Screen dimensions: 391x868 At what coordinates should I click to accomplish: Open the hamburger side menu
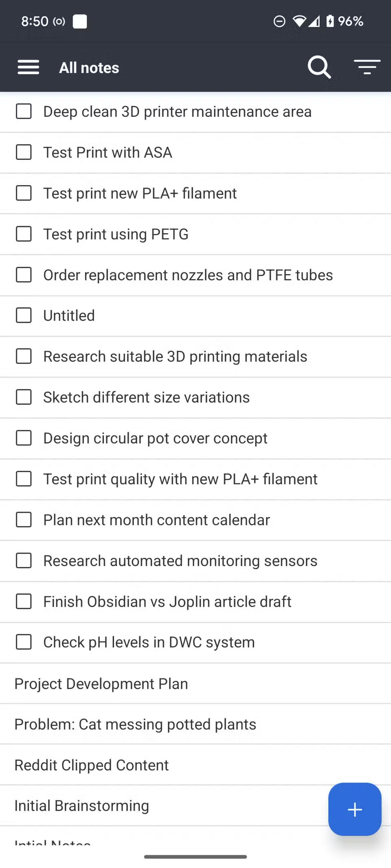coord(29,67)
